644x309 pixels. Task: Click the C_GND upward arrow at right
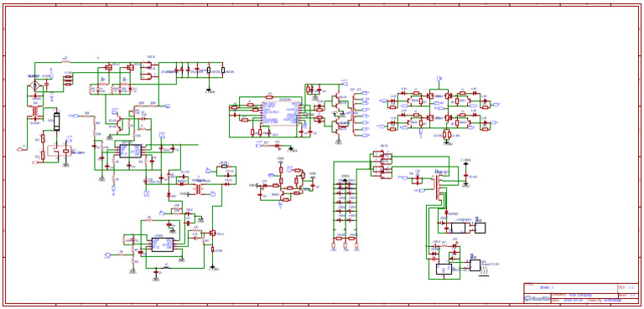pyautogui.click(x=465, y=163)
